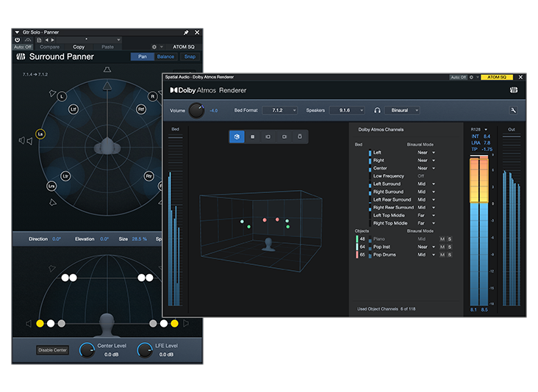Viewport: 538px width, 392px height.
Task: Click the Panner power bypass icon
Action: pos(17,40)
